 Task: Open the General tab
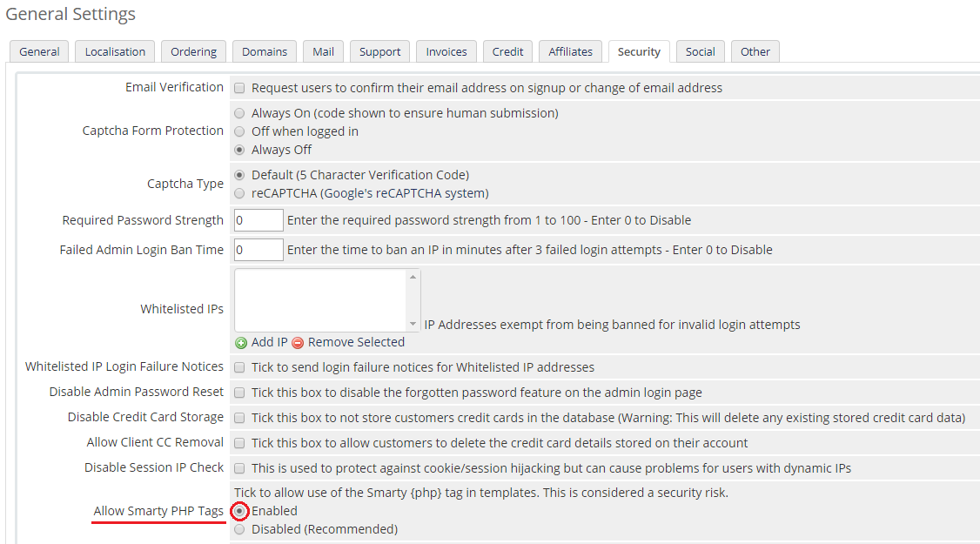click(39, 52)
